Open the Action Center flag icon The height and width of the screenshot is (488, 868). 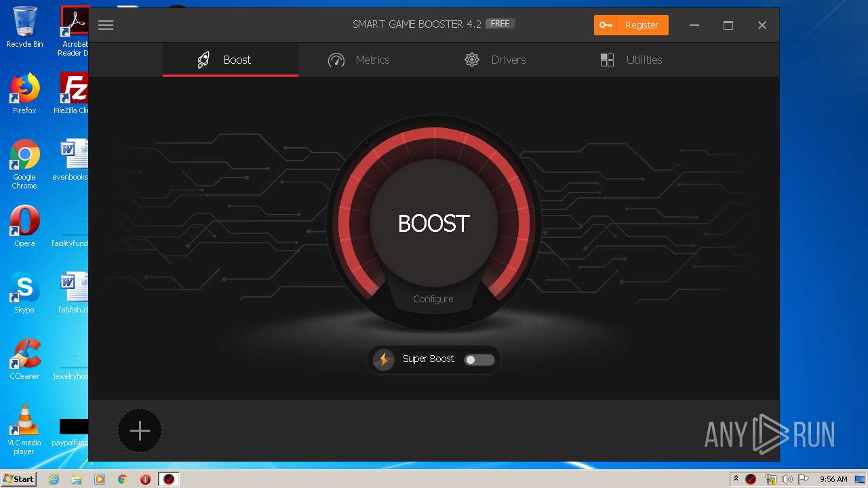pyautogui.click(x=803, y=479)
